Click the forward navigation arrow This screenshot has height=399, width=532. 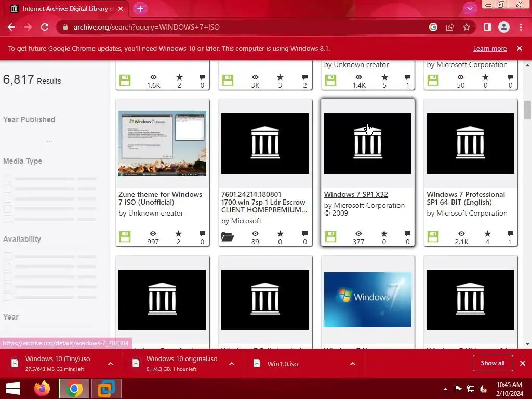tap(28, 27)
